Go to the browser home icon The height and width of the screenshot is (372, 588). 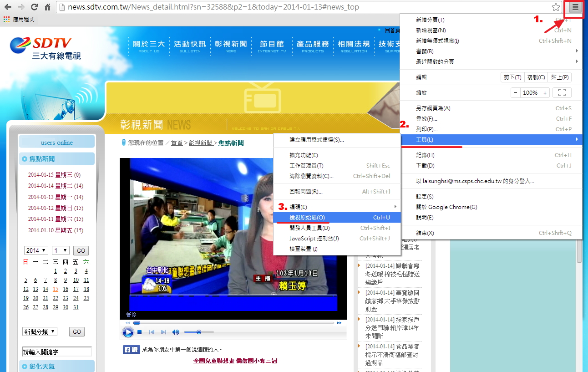[x=47, y=7]
